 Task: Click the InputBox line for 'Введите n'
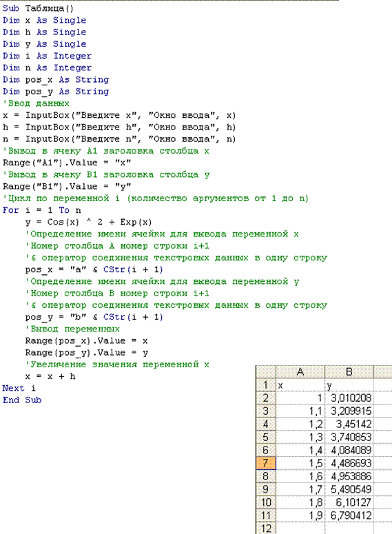click(119, 139)
